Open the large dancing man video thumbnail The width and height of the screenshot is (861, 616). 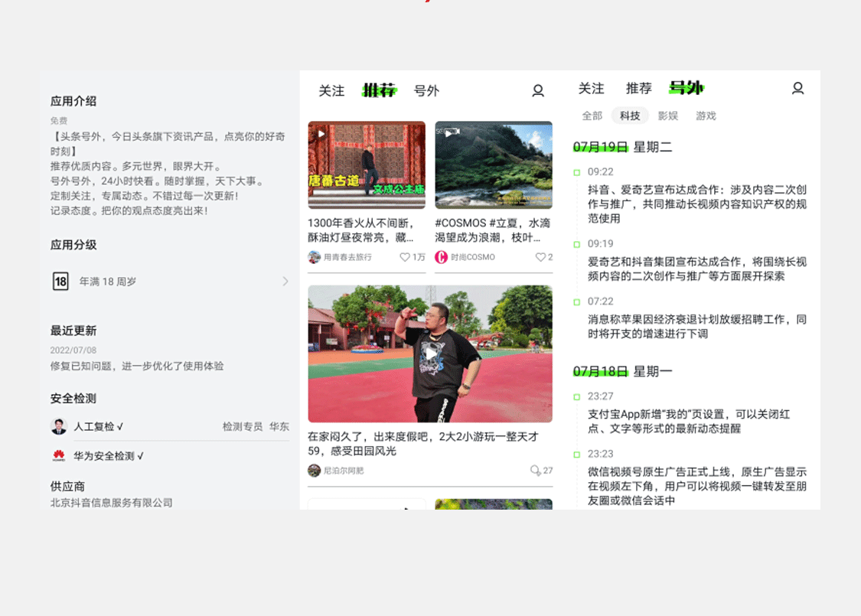(430, 354)
